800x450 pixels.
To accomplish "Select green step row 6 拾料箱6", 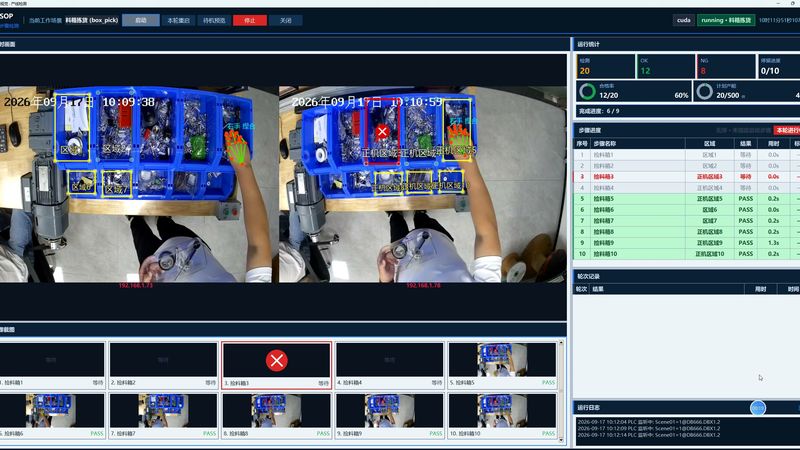I will pyautogui.click(x=687, y=210).
